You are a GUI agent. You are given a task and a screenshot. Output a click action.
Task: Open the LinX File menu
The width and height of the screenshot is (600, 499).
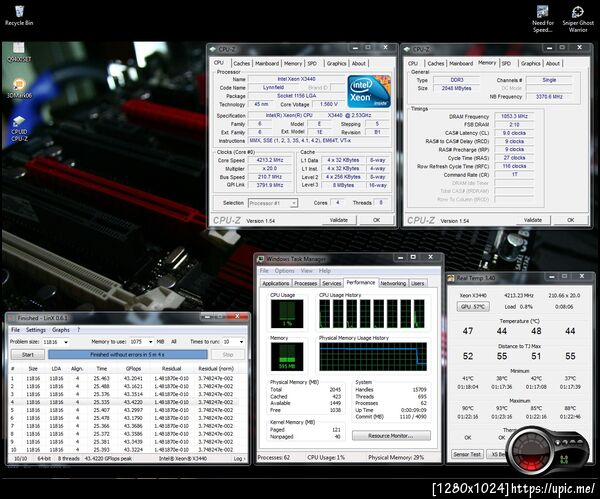coord(15,330)
